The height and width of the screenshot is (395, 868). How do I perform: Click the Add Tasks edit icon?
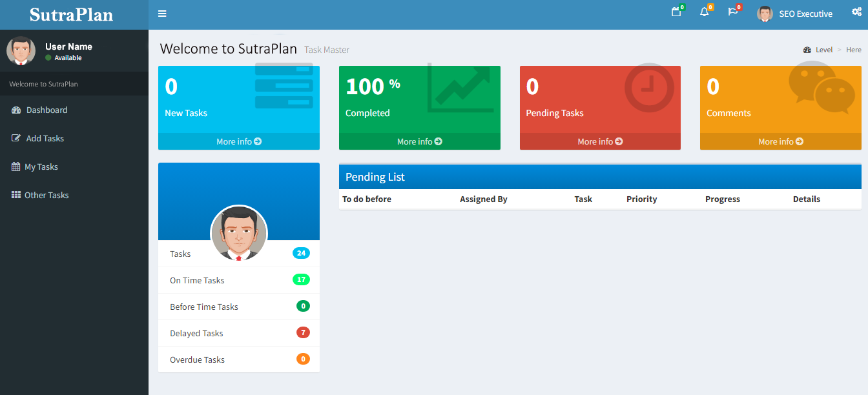pyautogui.click(x=17, y=138)
